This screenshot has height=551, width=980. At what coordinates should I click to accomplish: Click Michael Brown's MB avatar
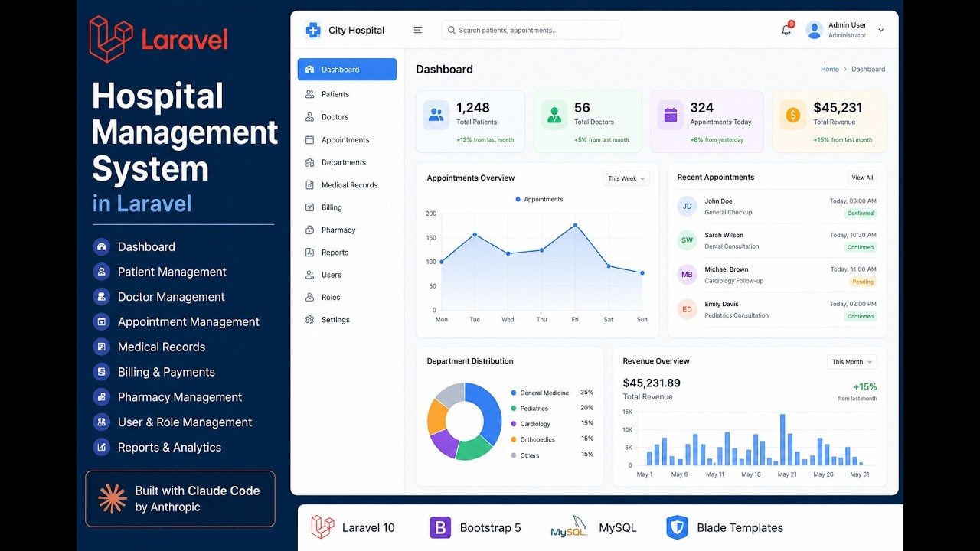pos(688,275)
